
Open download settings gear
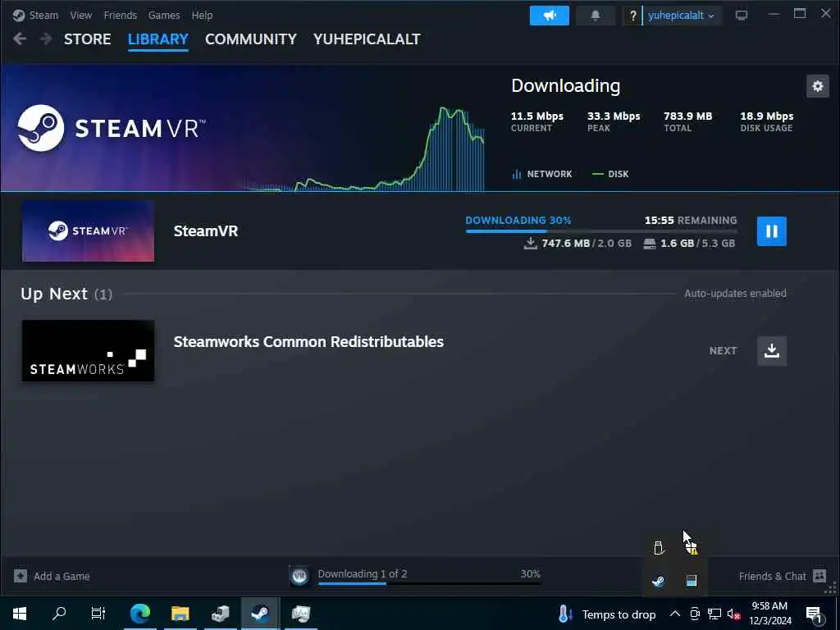tap(818, 85)
